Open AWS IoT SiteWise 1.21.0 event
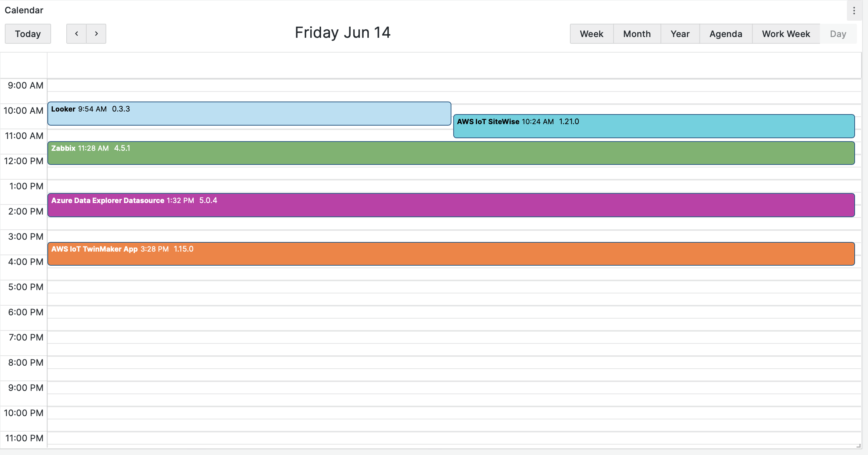The image size is (868, 455). [654, 126]
